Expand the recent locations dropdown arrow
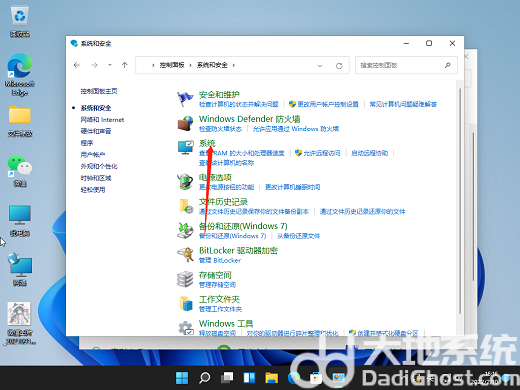This screenshot has height=390, width=520. point(110,65)
